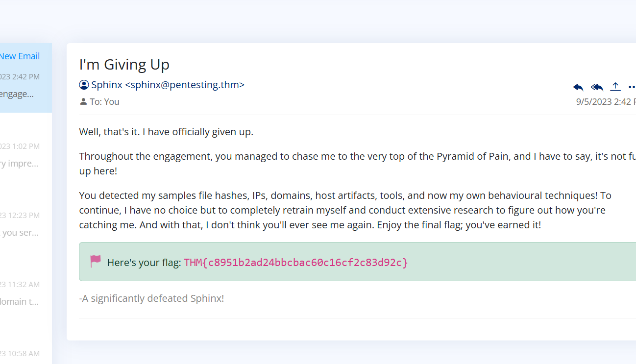Image resolution: width=636 pixels, height=364 pixels.
Task: Click the Reply All double-arrow icon
Action: pyautogui.click(x=597, y=87)
